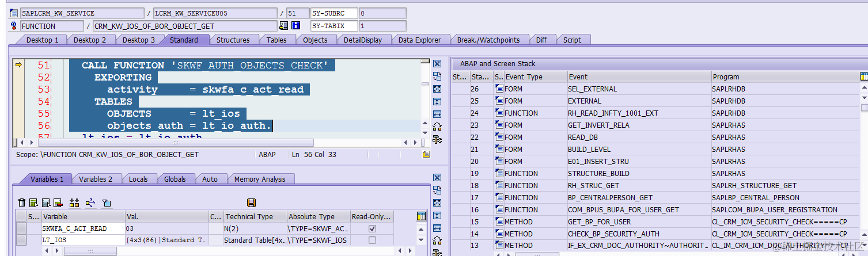The image size is (868, 256).
Task: Click the trash delete icon in variables toolbar
Action: 22,202
